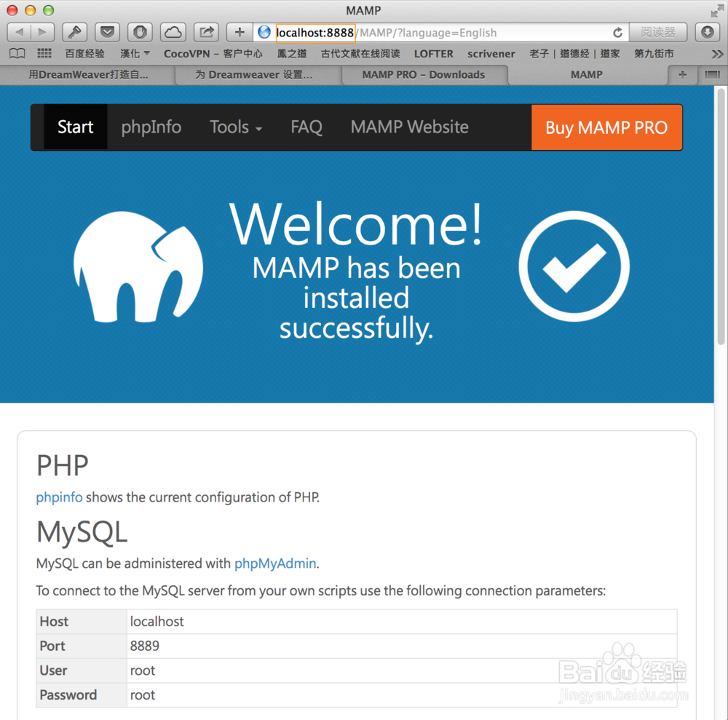Add a new tab with tab bar plus
Viewport: 728px width, 720px height.
(x=683, y=75)
